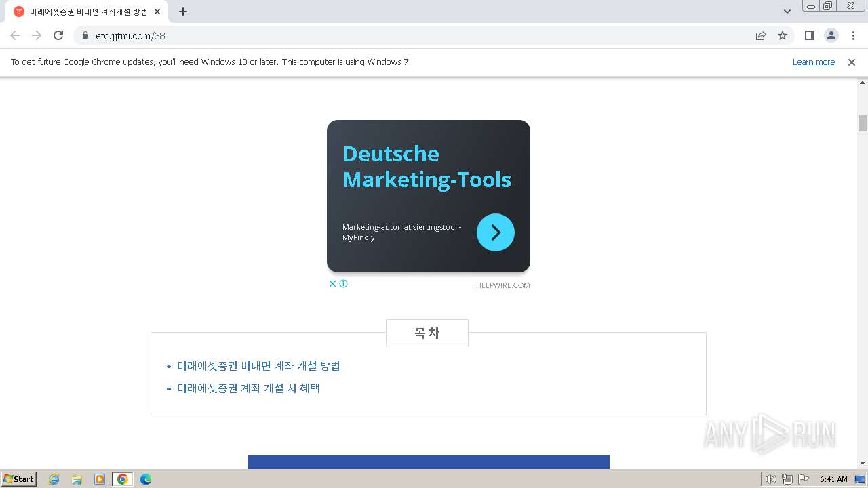
Task: Share this page via share icon
Action: (x=761, y=35)
